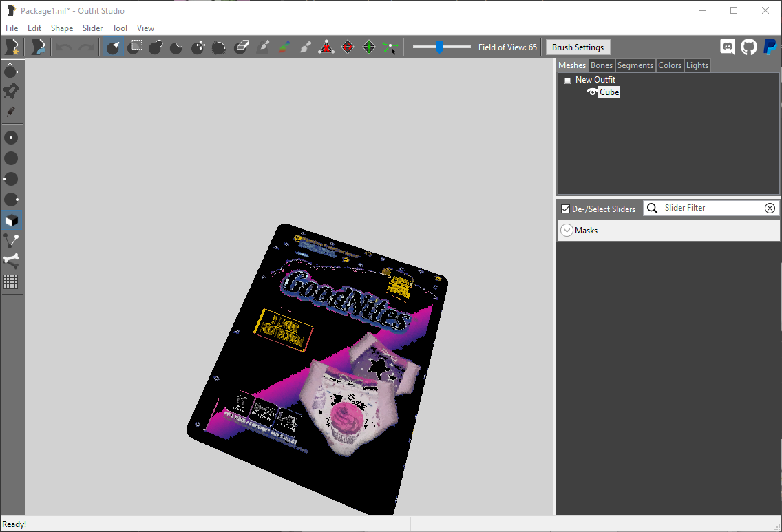Viewport: 782px width, 532px height.
Task: Select the Move brush with four arrows
Action: [198, 47]
